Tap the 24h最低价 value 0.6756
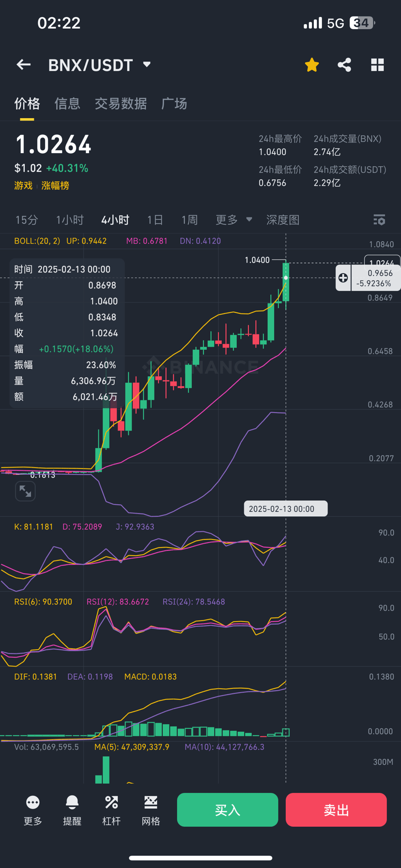The width and height of the screenshot is (401, 868). (272, 183)
